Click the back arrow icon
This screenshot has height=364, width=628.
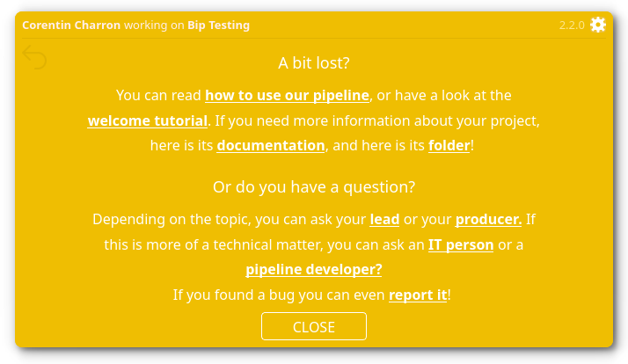point(35,59)
